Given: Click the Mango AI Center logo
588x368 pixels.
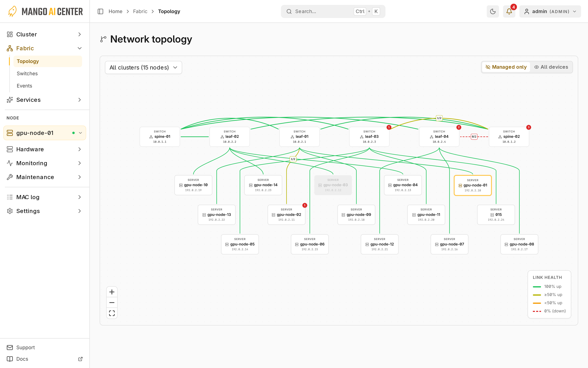Looking at the screenshot, I should [x=45, y=11].
